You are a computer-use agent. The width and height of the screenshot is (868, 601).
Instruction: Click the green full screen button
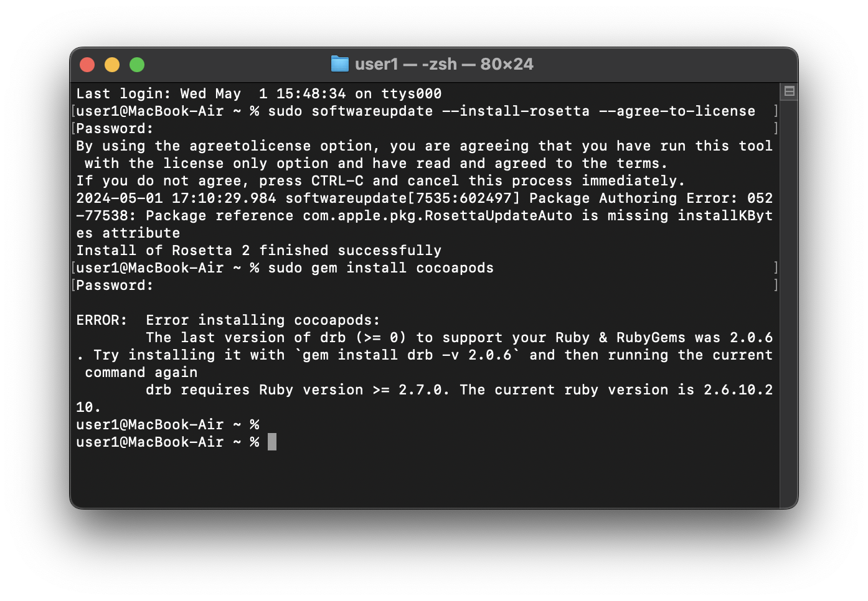[x=137, y=64]
